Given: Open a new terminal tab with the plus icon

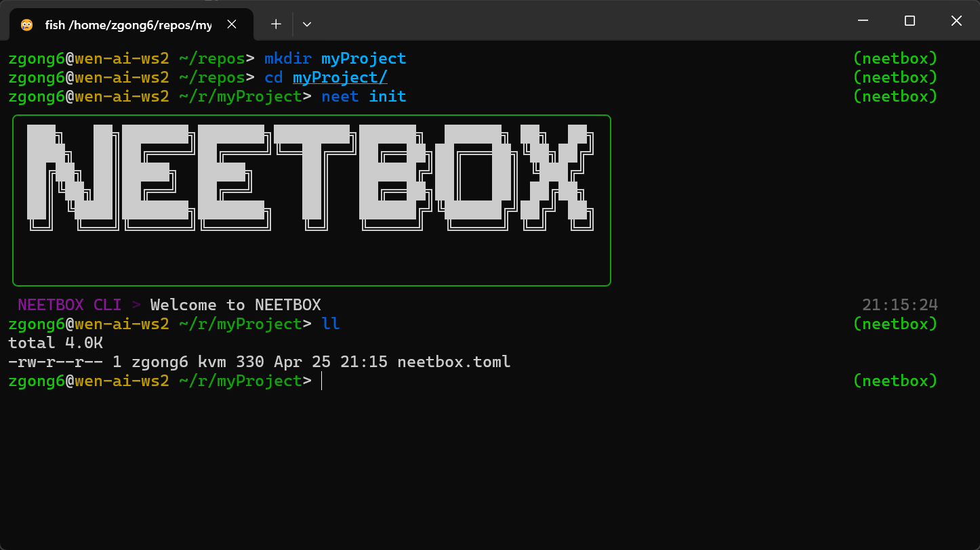Looking at the screenshot, I should [x=275, y=24].
